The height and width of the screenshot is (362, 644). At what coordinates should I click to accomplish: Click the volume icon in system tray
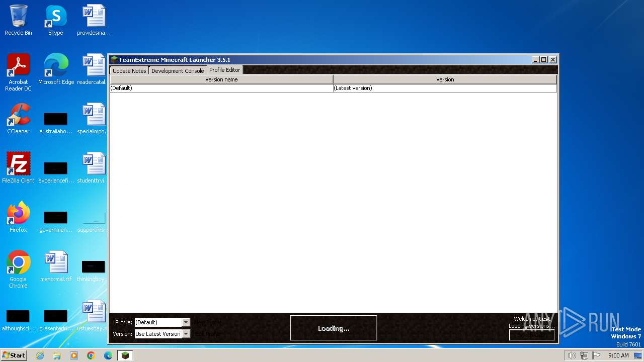click(x=572, y=355)
